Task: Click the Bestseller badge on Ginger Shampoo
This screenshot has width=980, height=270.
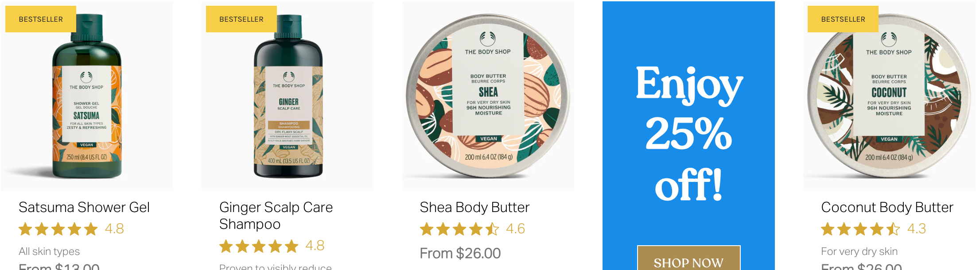Action: pyautogui.click(x=241, y=19)
